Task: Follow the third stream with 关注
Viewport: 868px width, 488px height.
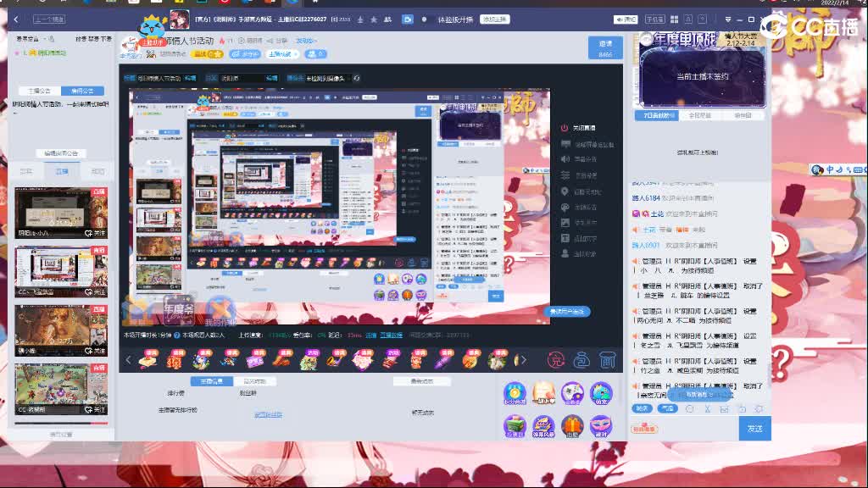Action: [95, 351]
